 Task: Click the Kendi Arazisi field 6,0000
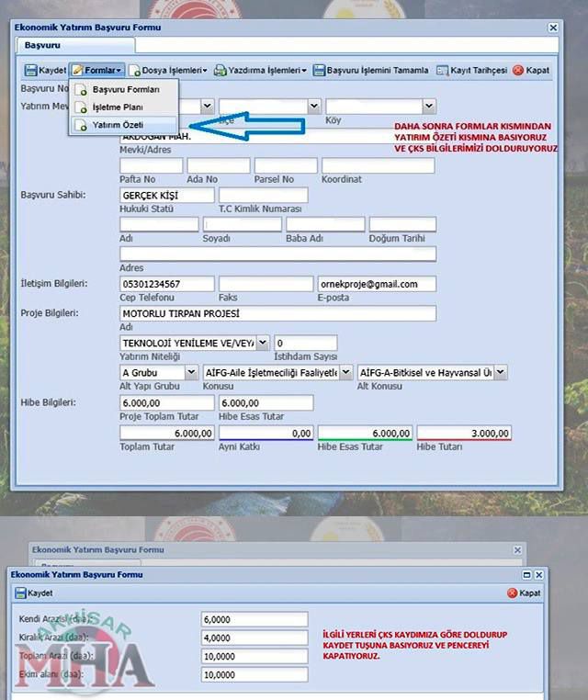[x=254, y=619]
